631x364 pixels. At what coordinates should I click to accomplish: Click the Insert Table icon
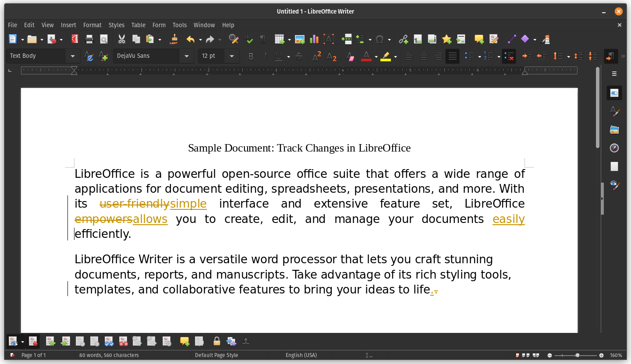point(279,39)
